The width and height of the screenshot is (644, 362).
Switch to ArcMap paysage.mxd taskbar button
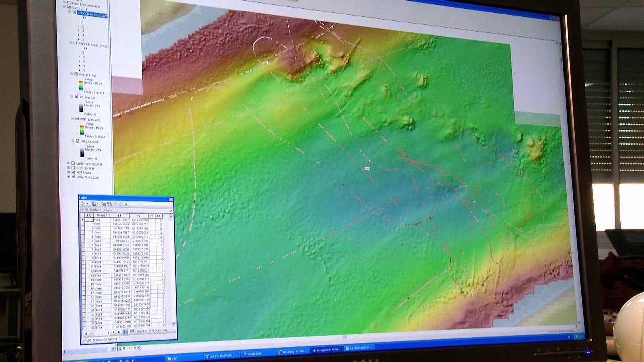(x=328, y=350)
